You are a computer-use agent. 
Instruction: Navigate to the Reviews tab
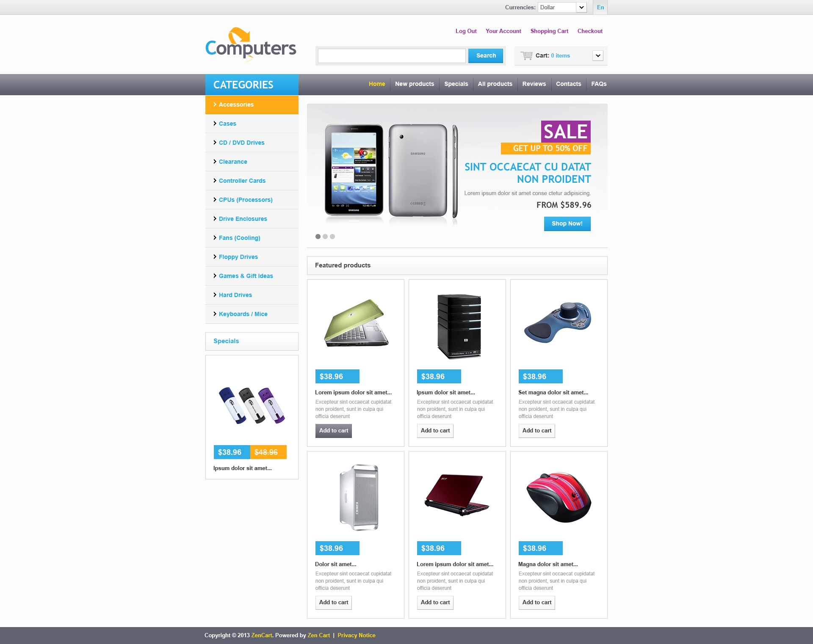[533, 84]
